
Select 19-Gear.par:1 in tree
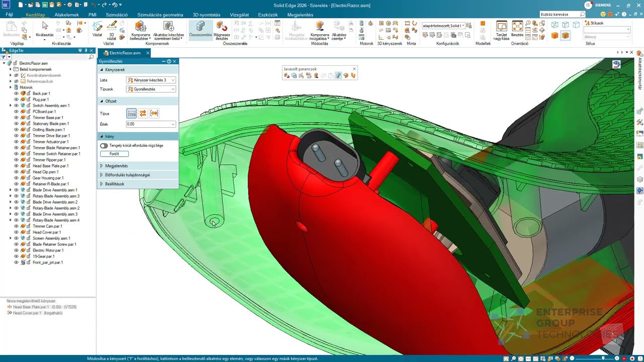[x=43, y=256]
